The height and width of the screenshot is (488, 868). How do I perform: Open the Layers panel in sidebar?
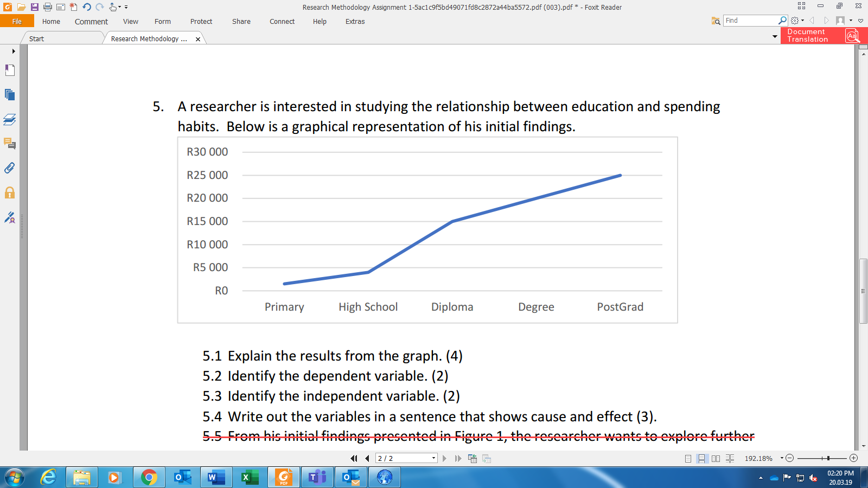[x=9, y=120]
